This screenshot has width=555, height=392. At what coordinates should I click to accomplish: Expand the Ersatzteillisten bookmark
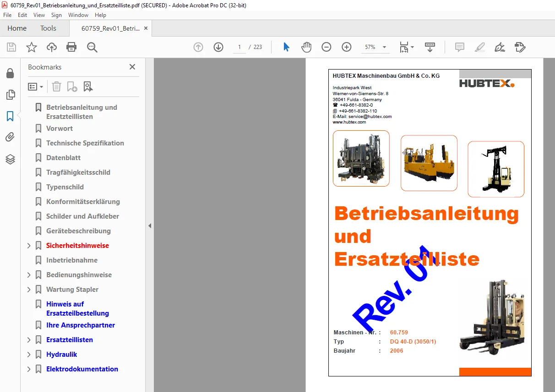[x=29, y=340]
